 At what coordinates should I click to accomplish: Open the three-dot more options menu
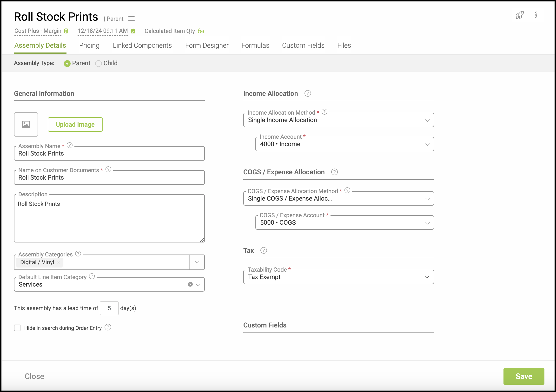point(536,15)
